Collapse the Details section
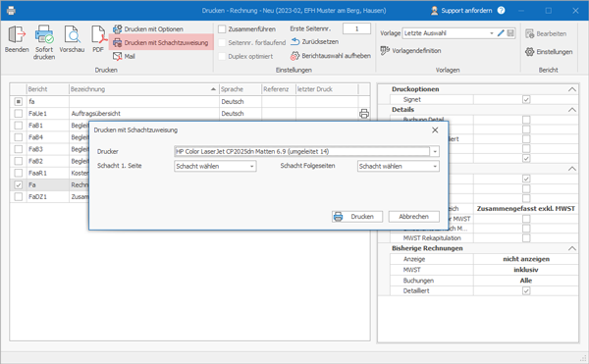Viewport: 589px width, 364px height. tap(571, 110)
